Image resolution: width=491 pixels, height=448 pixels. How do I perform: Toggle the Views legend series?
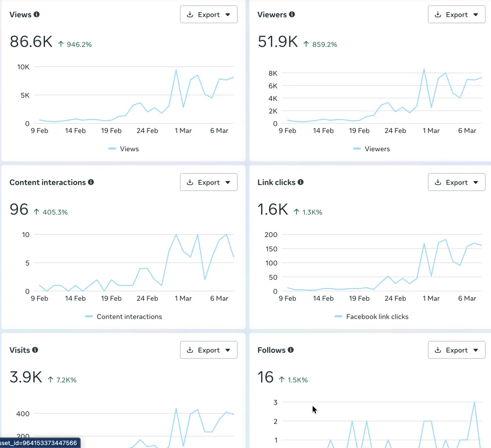[x=124, y=149]
